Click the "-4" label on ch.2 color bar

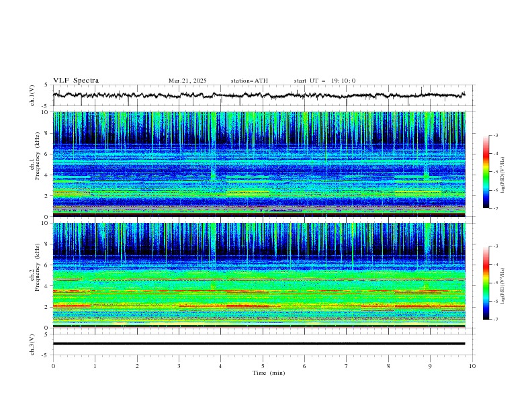[x=496, y=265]
